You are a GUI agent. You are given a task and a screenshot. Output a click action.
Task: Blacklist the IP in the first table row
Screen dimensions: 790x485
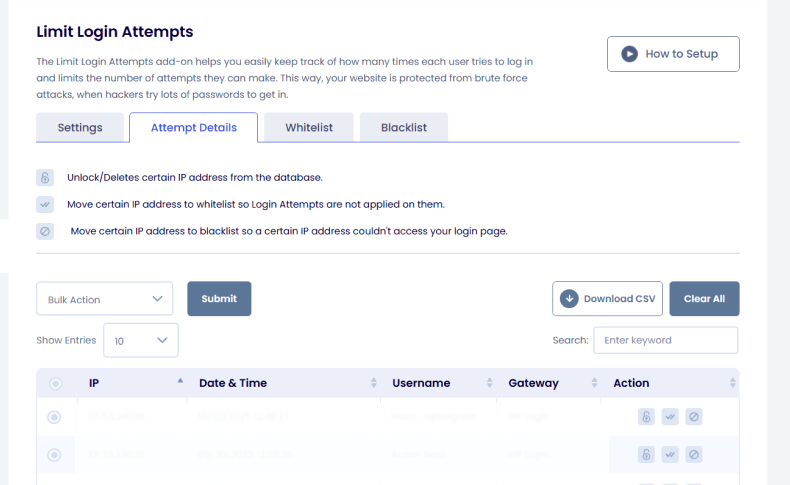point(694,417)
